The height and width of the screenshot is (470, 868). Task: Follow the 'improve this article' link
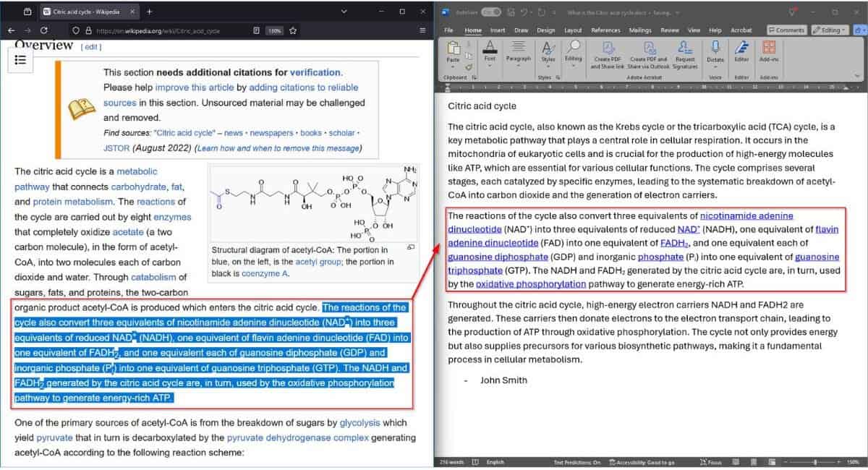point(195,87)
